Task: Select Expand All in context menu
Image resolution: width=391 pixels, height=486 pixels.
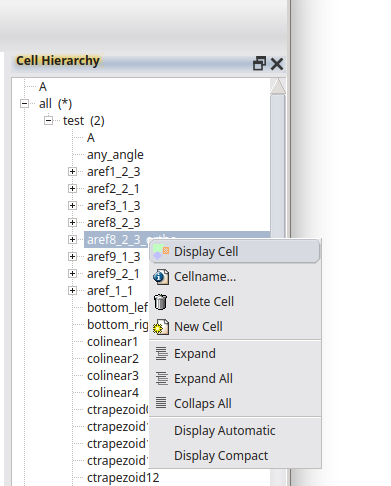Action: click(235, 379)
